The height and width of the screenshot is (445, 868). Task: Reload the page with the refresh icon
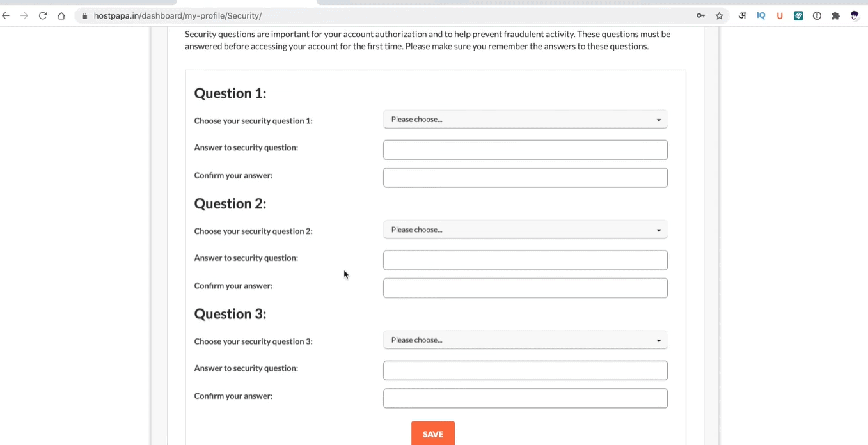tap(43, 16)
